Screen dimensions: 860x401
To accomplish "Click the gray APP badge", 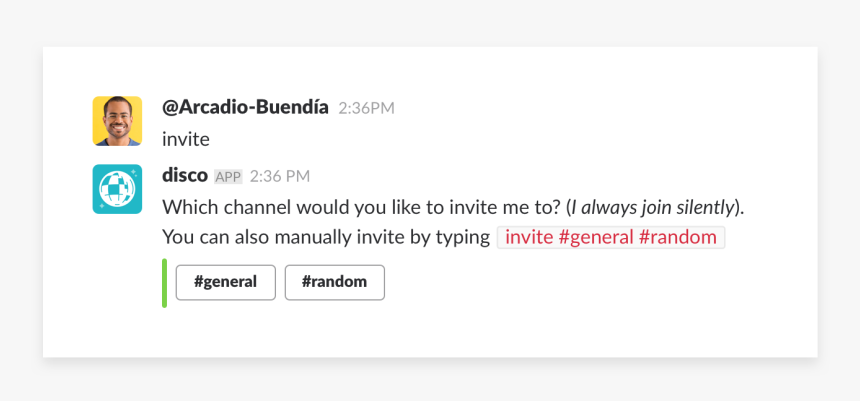I will click(x=228, y=177).
